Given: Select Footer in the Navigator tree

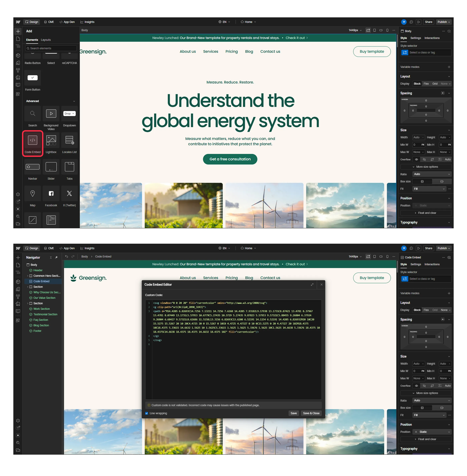Looking at the screenshot, I should point(37,331).
